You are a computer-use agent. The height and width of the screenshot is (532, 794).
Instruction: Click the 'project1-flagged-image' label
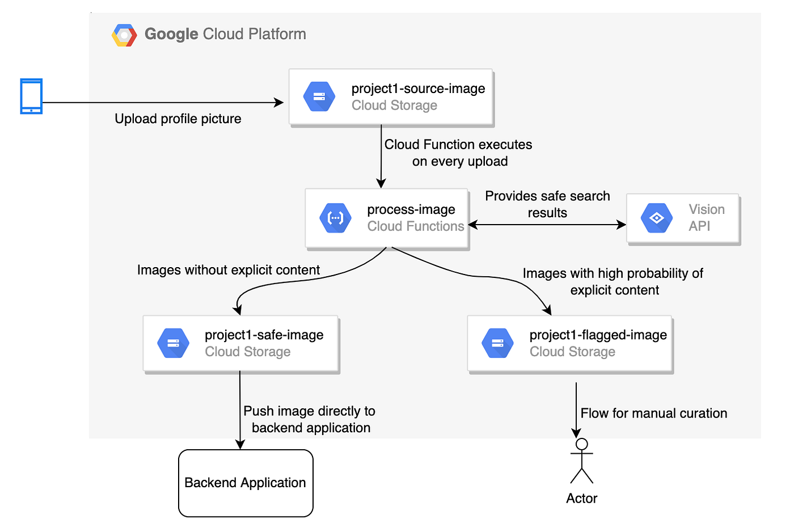[598, 335]
